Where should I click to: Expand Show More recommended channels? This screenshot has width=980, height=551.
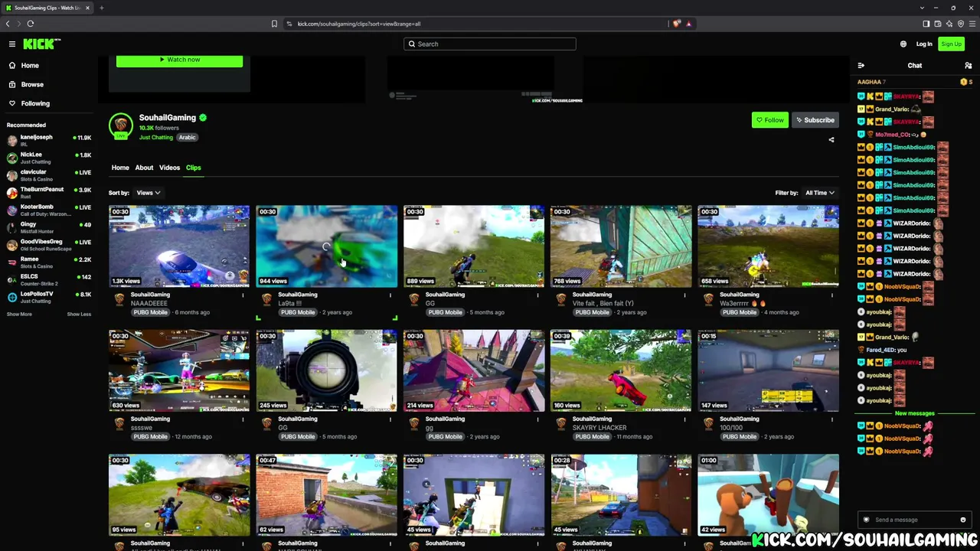point(19,314)
